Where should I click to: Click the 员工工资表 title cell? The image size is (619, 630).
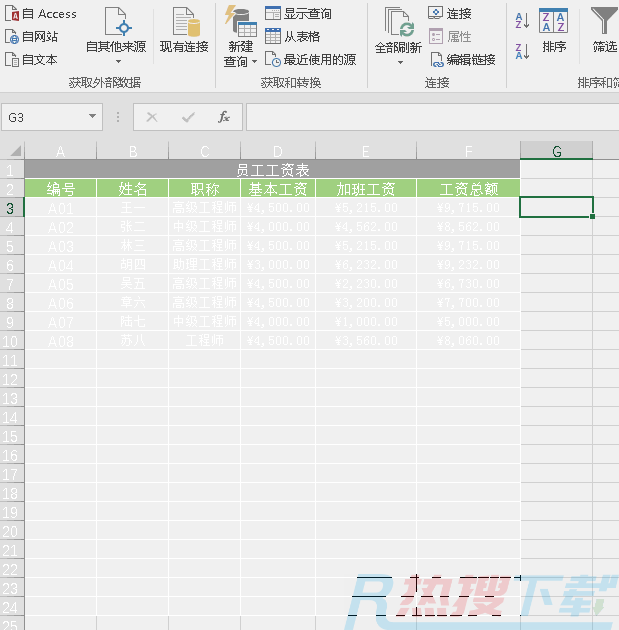[x=272, y=170]
